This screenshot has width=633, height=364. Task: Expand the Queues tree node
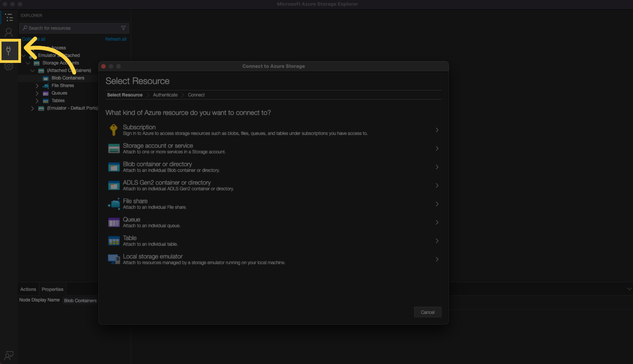tap(37, 93)
